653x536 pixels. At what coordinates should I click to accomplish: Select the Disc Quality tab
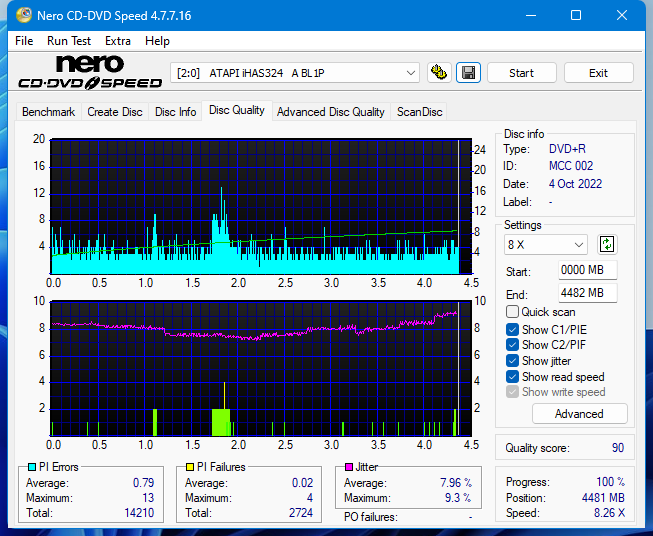[x=237, y=110]
